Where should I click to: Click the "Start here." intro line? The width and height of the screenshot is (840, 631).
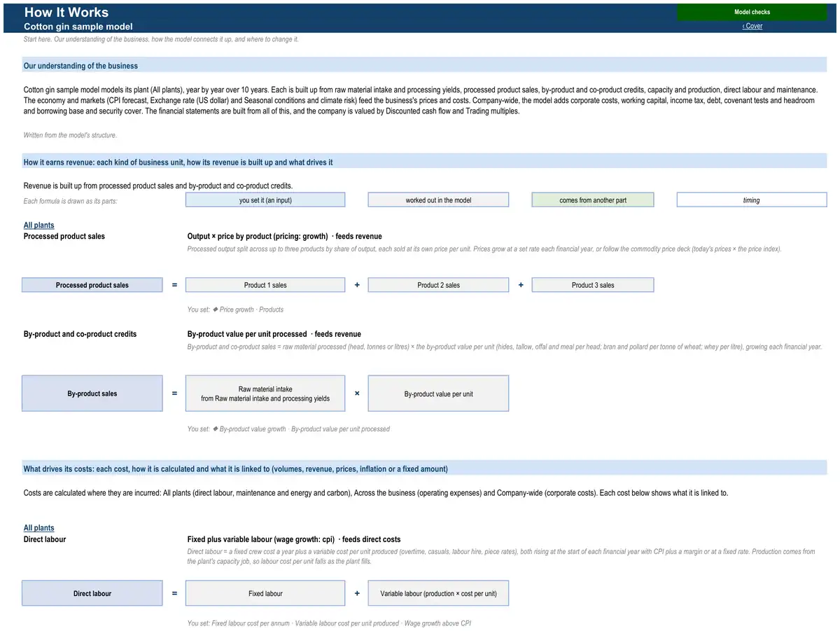[x=161, y=39]
